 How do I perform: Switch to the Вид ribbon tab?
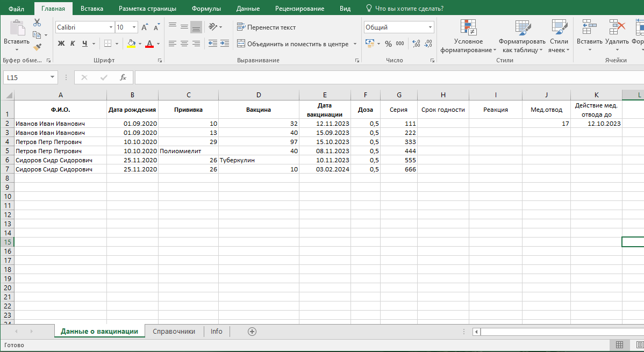pyautogui.click(x=345, y=9)
